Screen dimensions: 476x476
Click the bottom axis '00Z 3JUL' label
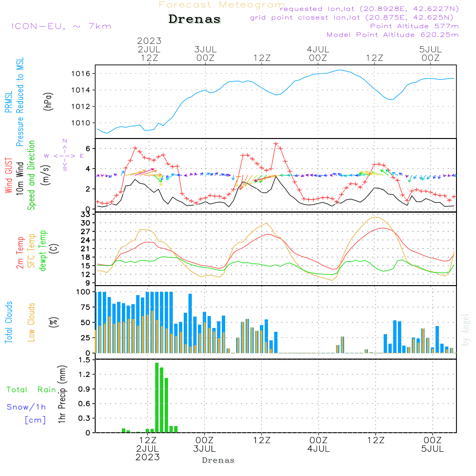point(204,445)
